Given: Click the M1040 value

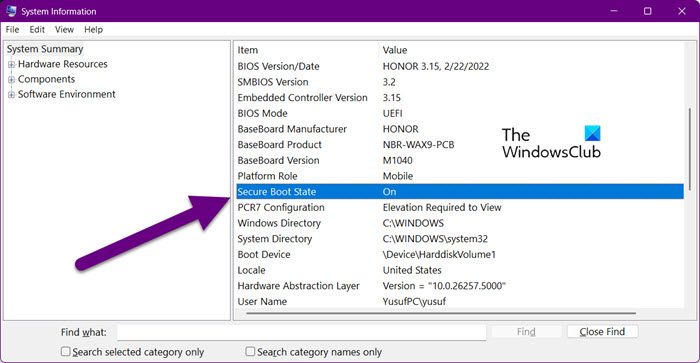Looking at the screenshot, I should tap(397, 160).
